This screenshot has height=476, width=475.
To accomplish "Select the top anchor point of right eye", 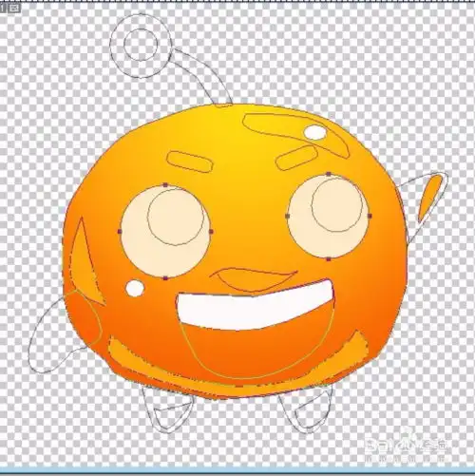I will pos(329,174).
